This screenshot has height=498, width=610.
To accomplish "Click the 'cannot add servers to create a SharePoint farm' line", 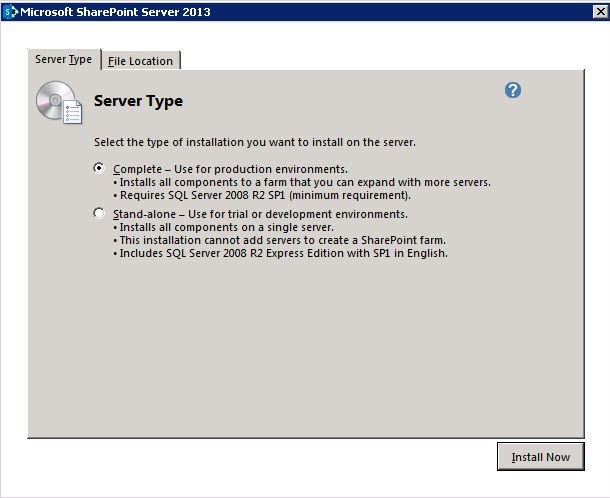I will [x=279, y=240].
